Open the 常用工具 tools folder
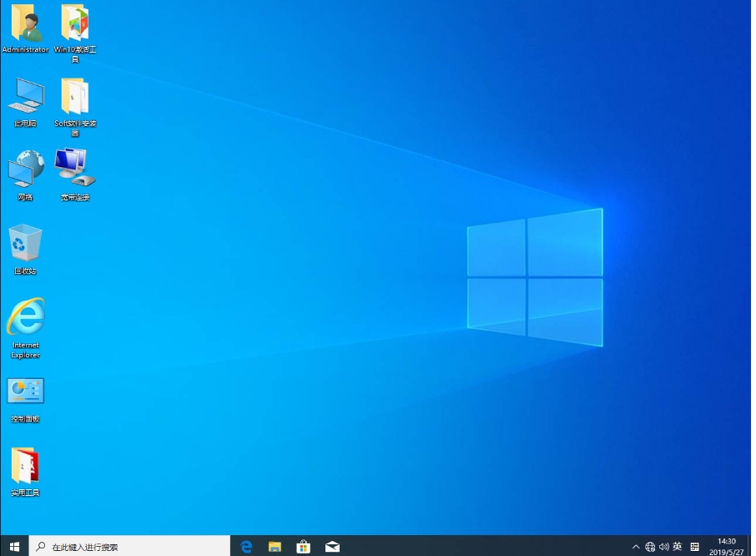This screenshot has height=556, width=756. (x=25, y=466)
